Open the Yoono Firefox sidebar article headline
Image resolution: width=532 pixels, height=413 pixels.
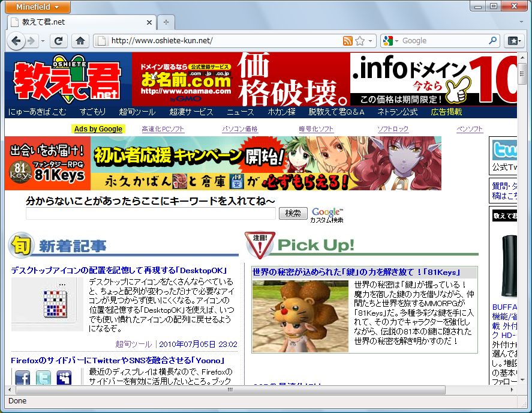click(118, 360)
